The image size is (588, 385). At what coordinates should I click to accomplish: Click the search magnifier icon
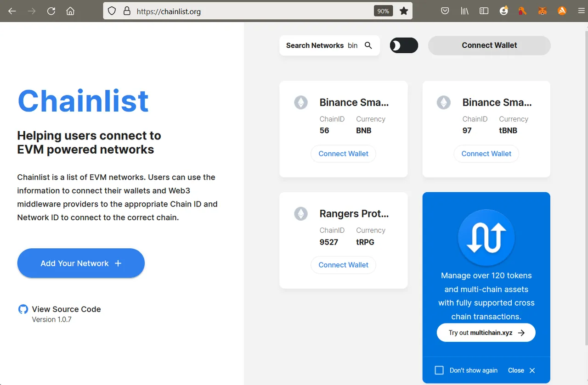[x=368, y=45]
